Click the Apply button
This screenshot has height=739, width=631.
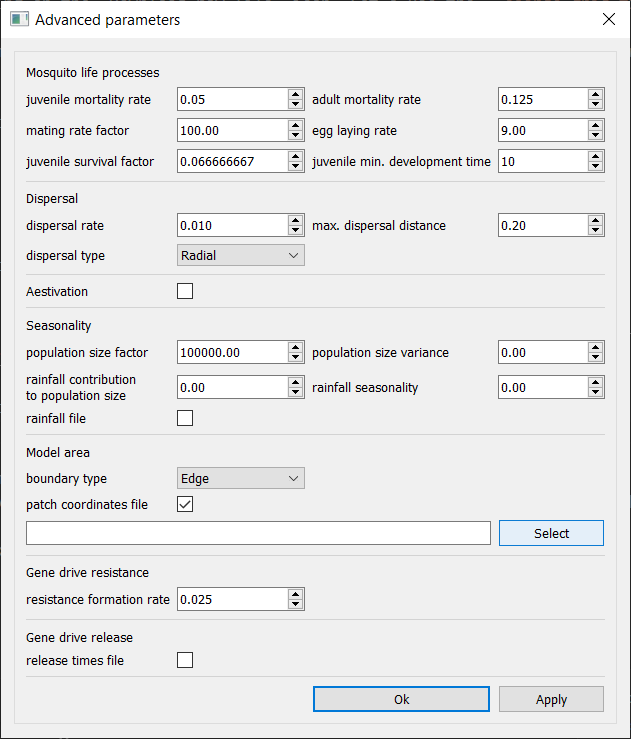[551, 699]
